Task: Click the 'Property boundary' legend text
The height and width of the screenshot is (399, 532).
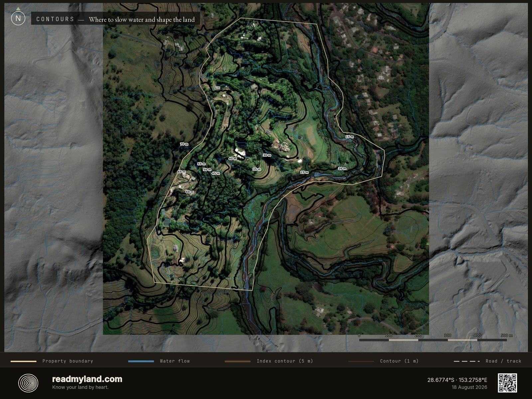Action: 68,361
